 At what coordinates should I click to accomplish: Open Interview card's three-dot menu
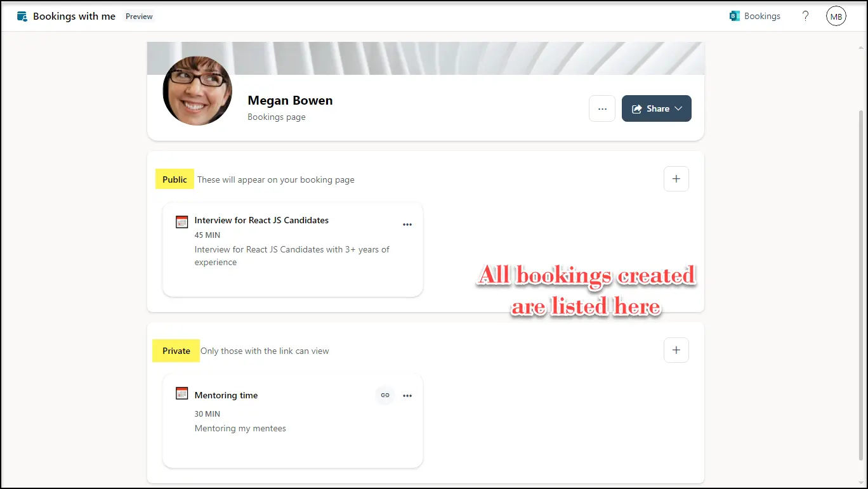pos(407,225)
